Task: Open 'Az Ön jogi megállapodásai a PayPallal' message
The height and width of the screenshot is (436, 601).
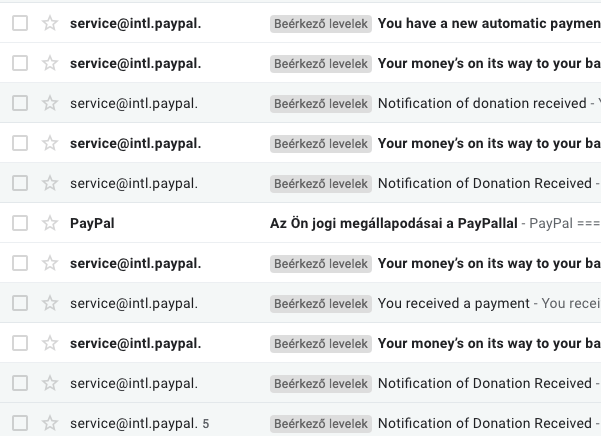Action: click(394, 223)
